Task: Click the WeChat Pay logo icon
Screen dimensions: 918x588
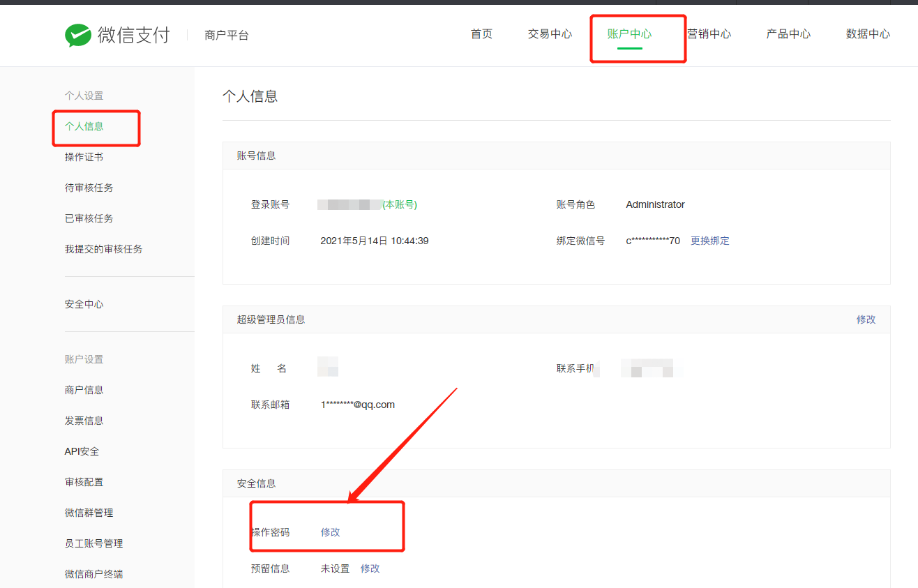Action: (x=78, y=35)
